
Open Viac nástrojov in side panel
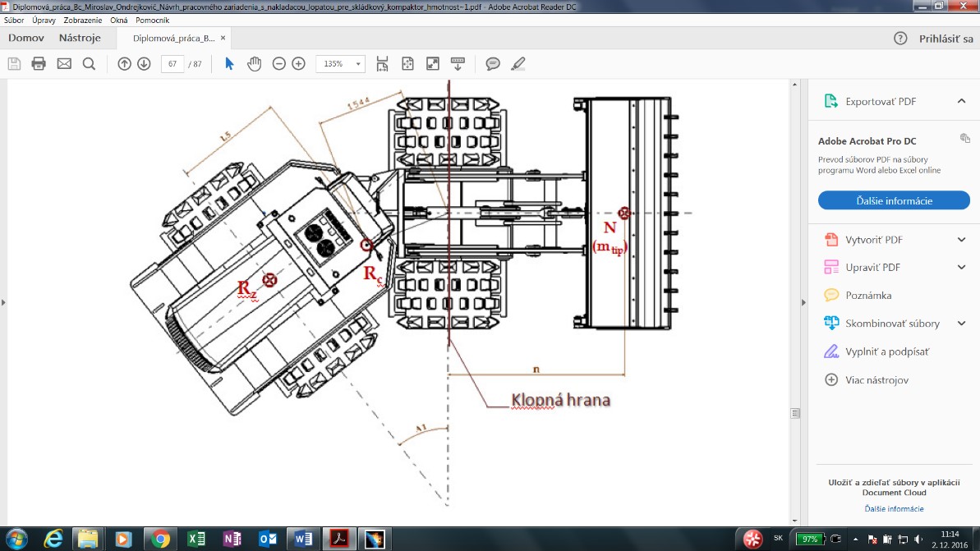coord(872,380)
